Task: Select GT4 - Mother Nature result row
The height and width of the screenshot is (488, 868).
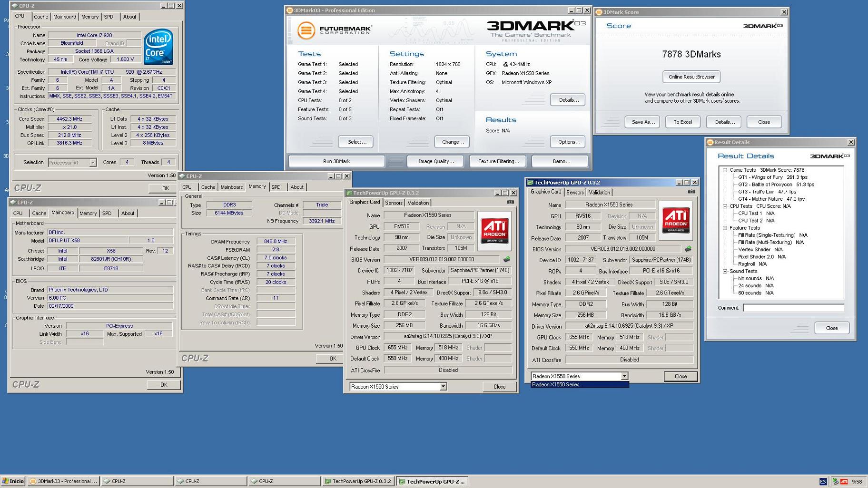Action: click(771, 199)
